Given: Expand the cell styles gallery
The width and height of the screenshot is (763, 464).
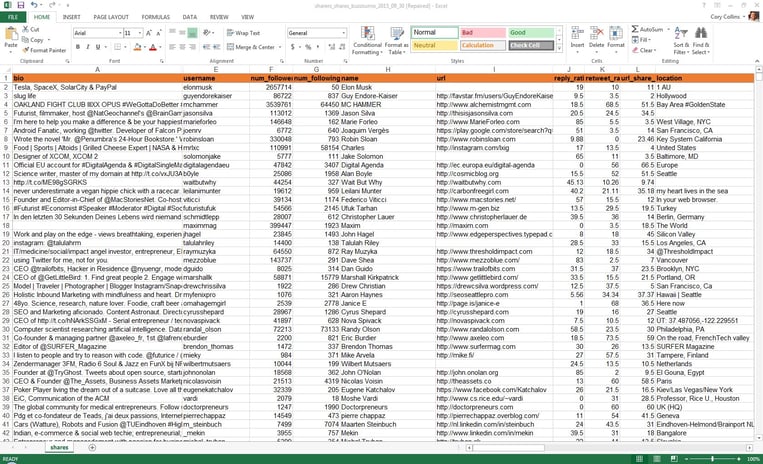Looking at the screenshot, I should click(559, 48).
